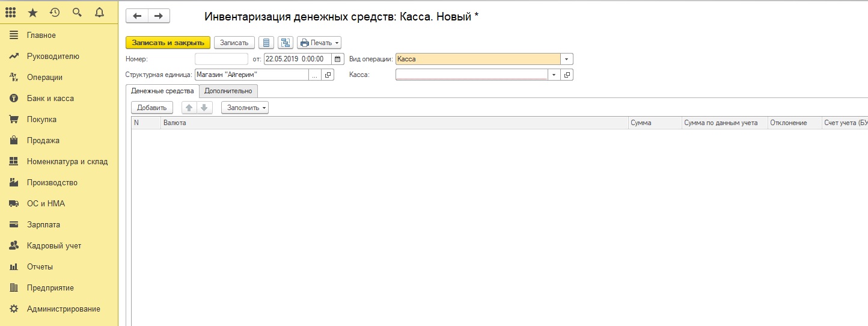The height and width of the screenshot is (326, 868).
Task: Click the Добавить button
Action: coord(152,108)
